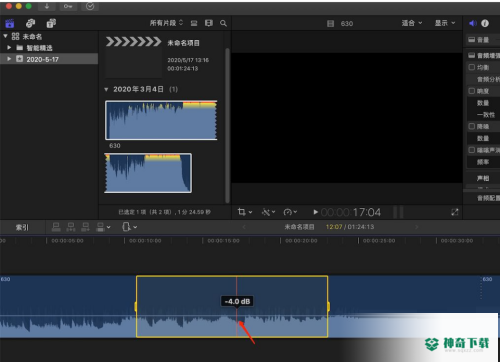This screenshot has width=500, height=362.
Task: Enable the 均衡 equalization checkbox
Action: tap(472, 67)
